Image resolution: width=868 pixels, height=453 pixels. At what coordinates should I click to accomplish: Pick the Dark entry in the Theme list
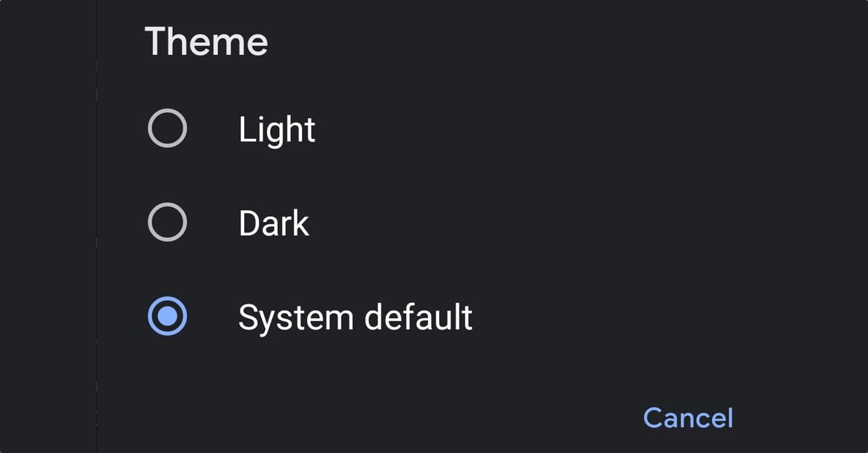pos(274,223)
